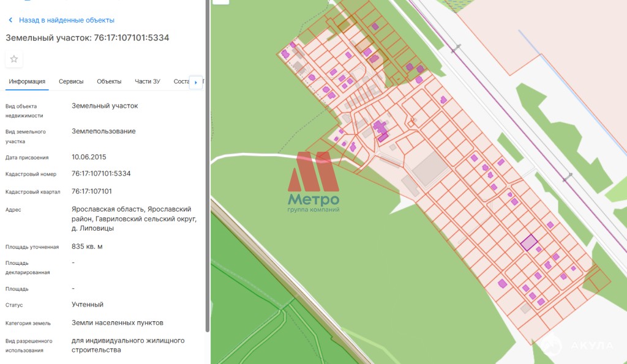Click the info panel vertical scrollbar

[207, 165]
